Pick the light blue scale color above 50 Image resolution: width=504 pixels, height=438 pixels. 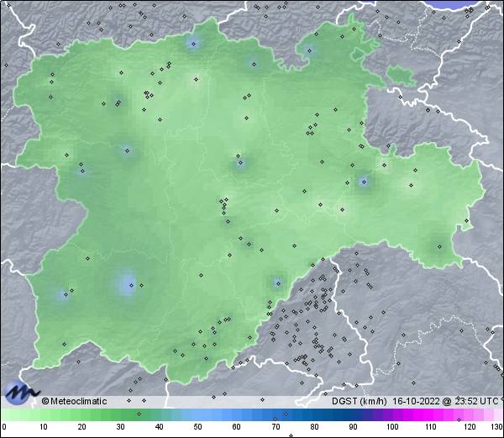[197, 414]
